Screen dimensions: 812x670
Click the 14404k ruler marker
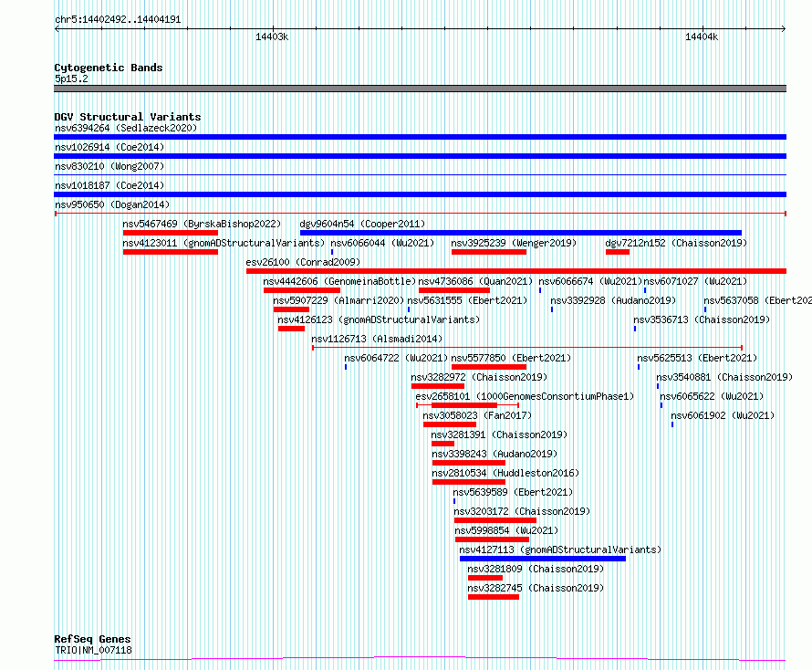[702, 37]
